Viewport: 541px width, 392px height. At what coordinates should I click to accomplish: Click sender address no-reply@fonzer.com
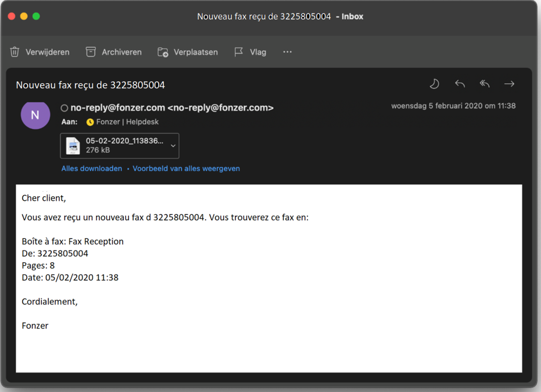pyautogui.click(x=172, y=108)
